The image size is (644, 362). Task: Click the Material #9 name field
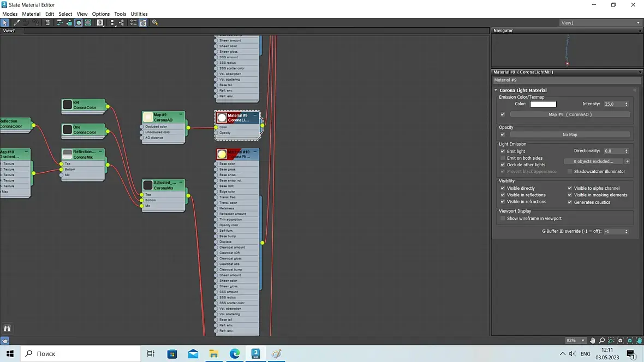(x=567, y=80)
